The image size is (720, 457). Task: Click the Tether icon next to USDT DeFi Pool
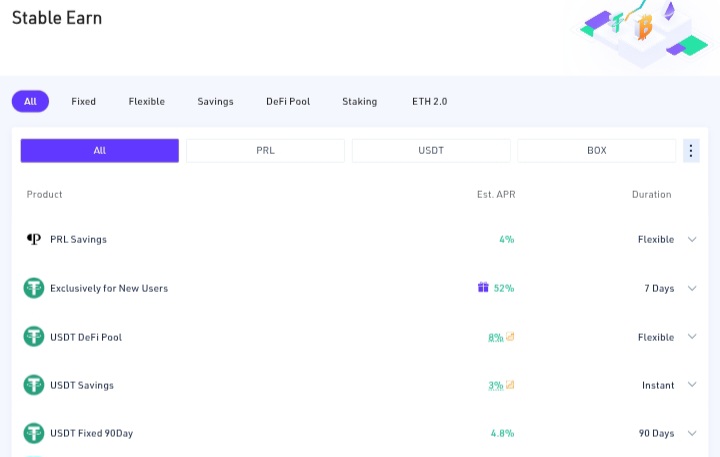(34, 337)
